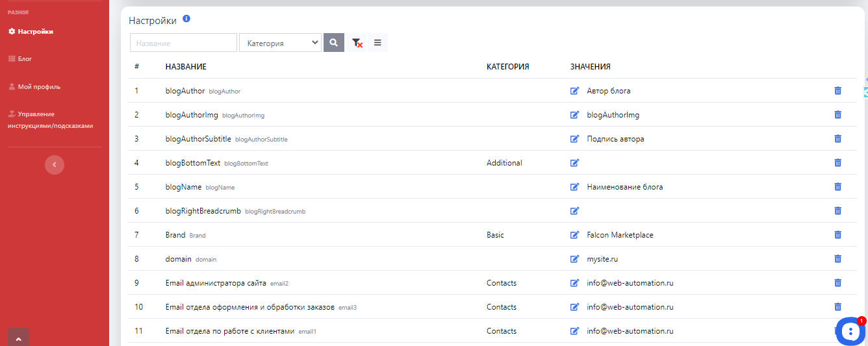The image size is (868, 346).
Task: Click the scroll-up chevron at sidebar bottom
Action: click(x=18, y=338)
